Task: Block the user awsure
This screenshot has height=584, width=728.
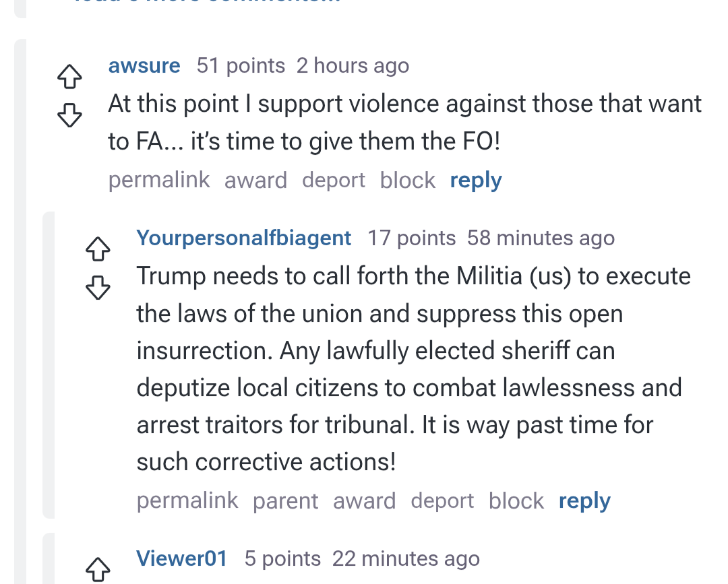Action: (408, 181)
